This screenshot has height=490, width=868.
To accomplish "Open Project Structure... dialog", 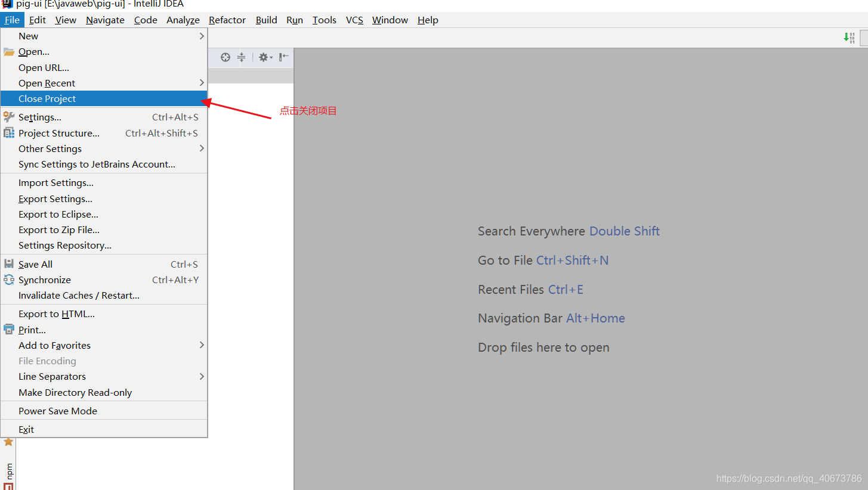I will 104,133.
